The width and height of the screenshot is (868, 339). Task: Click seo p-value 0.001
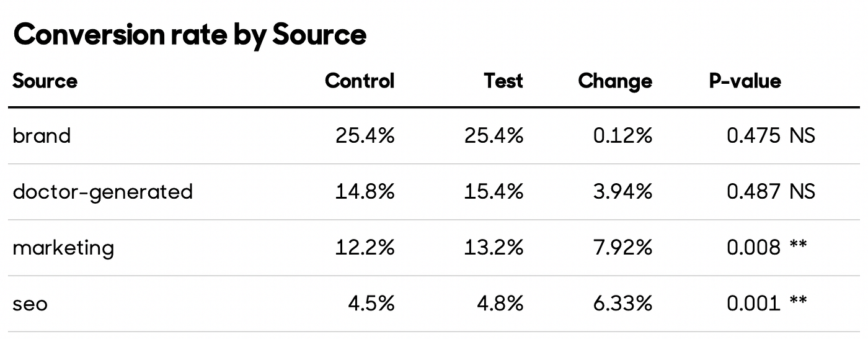click(x=753, y=304)
